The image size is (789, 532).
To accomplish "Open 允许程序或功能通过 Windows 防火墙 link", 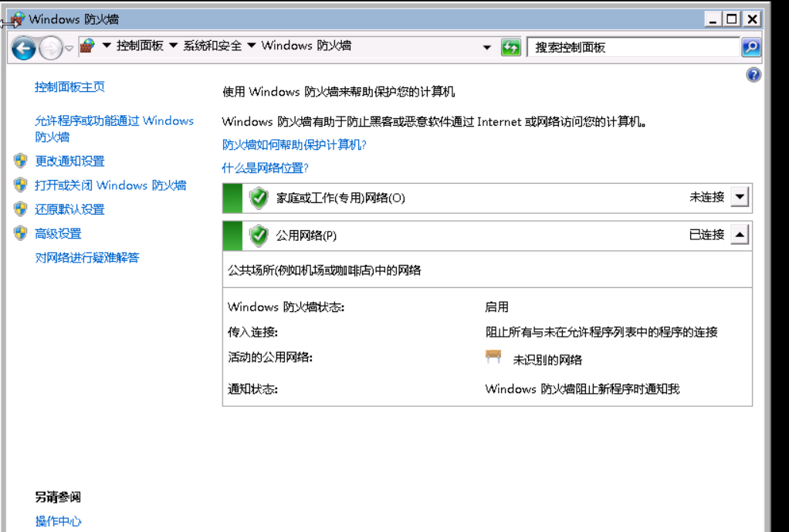I will coord(114,129).
